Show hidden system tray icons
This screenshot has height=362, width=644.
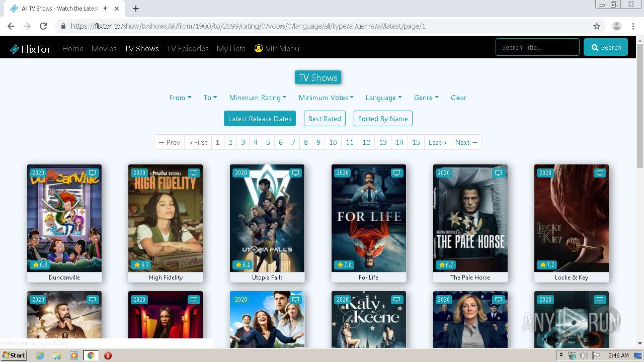click(561, 355)
